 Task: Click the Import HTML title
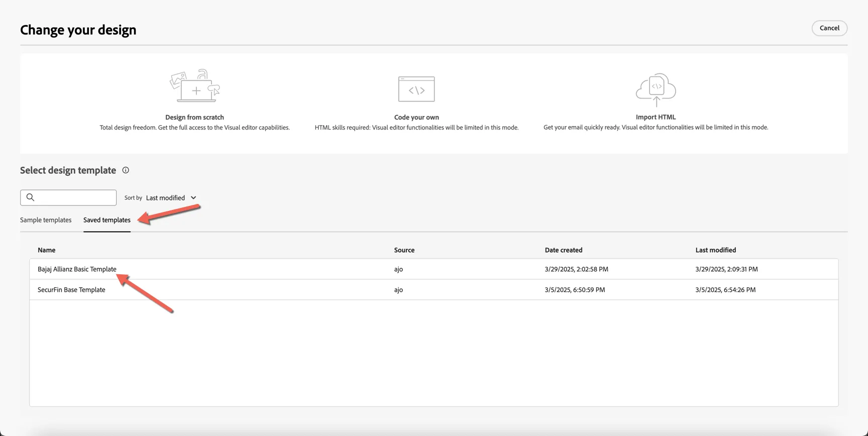tap(656, 117)
